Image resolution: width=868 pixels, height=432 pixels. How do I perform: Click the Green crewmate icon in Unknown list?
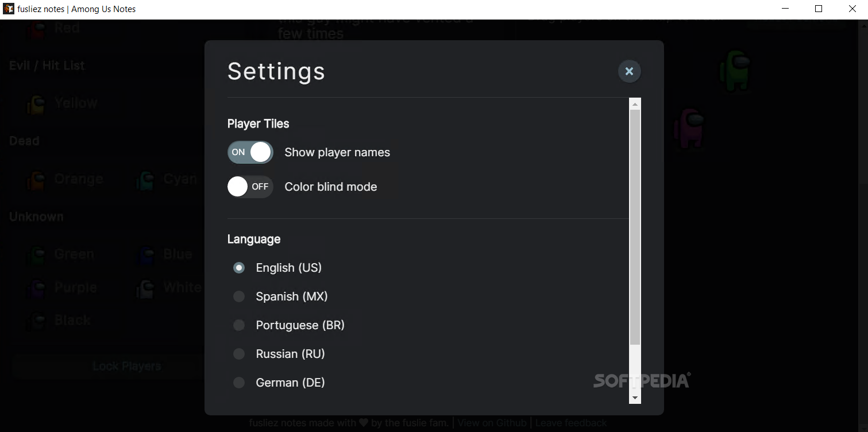[x=36, y=255]
